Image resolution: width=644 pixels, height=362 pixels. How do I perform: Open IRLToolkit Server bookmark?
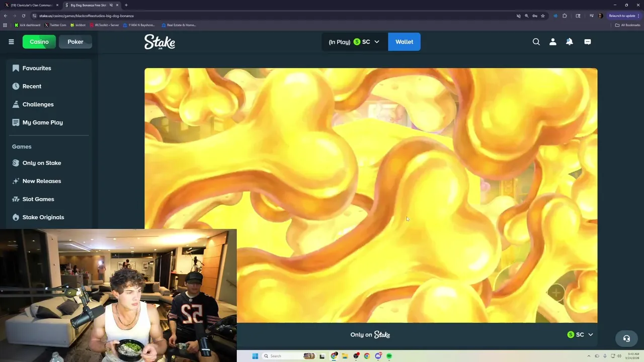(x=104, y=25)
